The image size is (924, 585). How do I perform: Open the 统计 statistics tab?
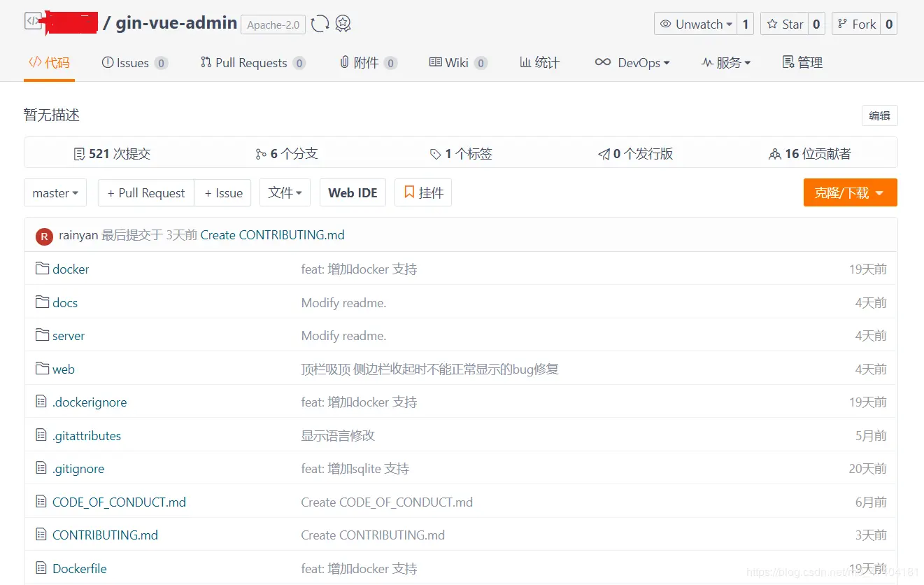tap(539, 62)
